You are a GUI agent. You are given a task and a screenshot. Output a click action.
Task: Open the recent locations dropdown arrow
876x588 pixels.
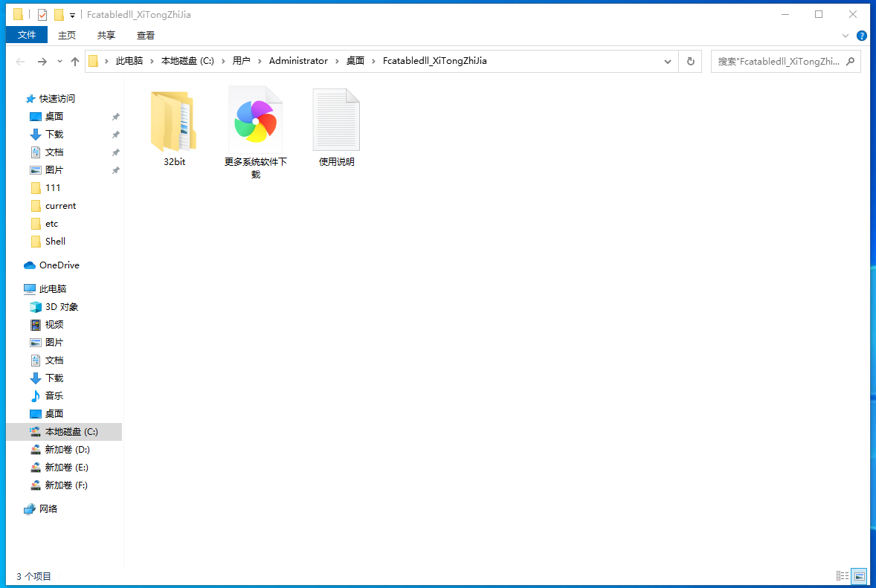click(x=59, y=62)
